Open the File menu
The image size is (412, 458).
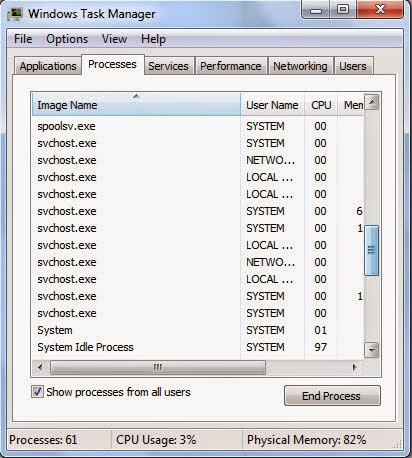coord(23,39)
